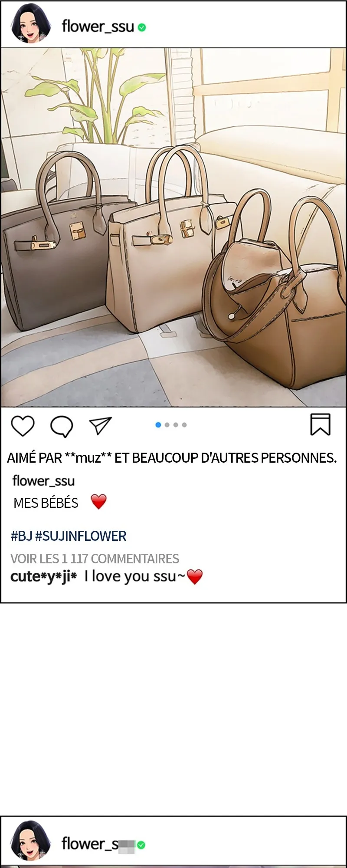The height and width of the screenshot is (868, 347).
Task: View all 1 117 commentaires
Action: (x=95, y=559)
